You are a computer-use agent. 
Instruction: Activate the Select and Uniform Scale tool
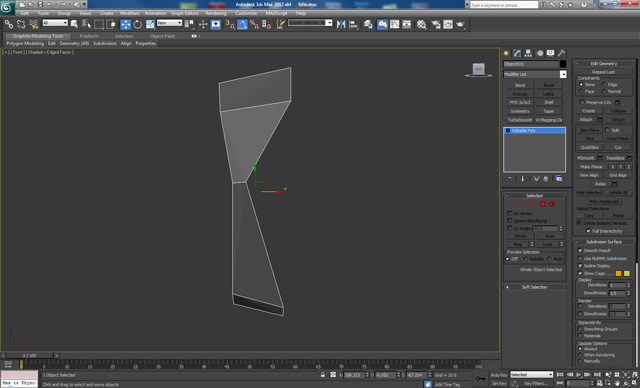click(x=150, y=24)
